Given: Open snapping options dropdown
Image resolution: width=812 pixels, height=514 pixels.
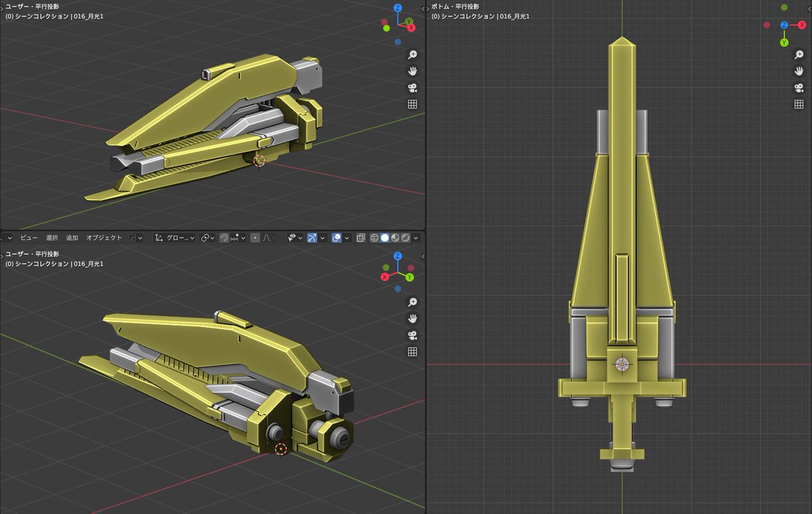Looking at the screenshot, I should point(238,238).
